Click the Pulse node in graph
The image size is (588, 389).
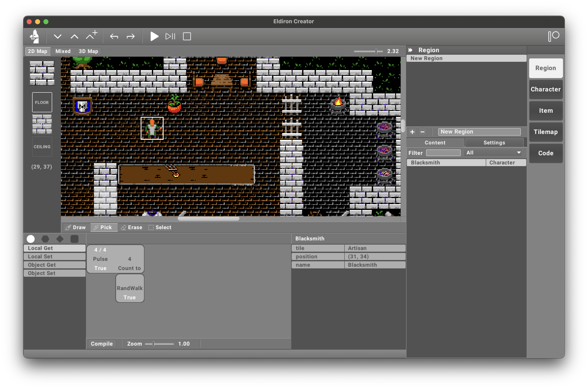click(115, 259)
